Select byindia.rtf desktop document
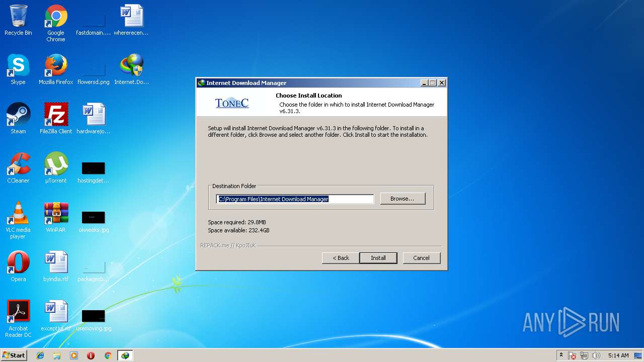 click(56, 266)
